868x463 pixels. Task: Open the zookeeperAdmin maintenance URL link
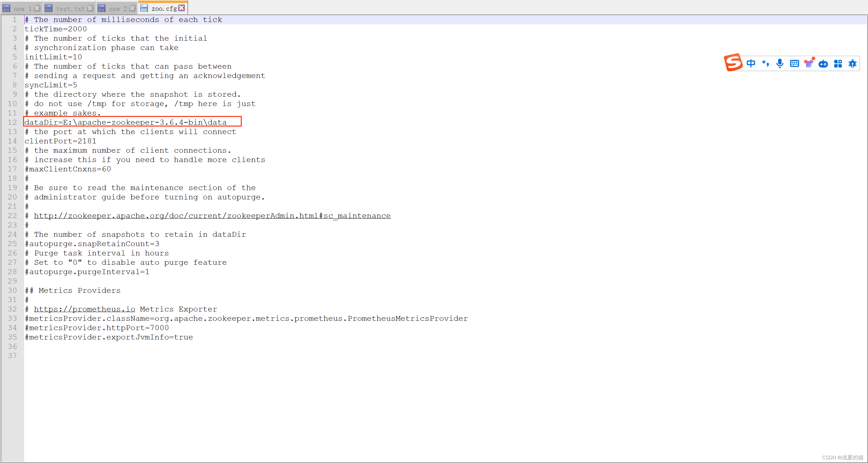point(212,216)
